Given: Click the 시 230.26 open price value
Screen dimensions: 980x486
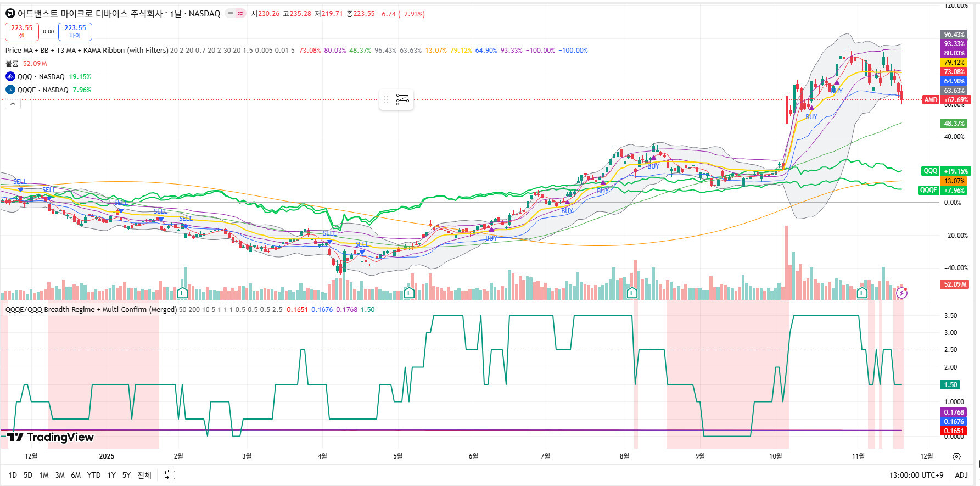Looking at the screenshot, I should [x=265, y=14].
